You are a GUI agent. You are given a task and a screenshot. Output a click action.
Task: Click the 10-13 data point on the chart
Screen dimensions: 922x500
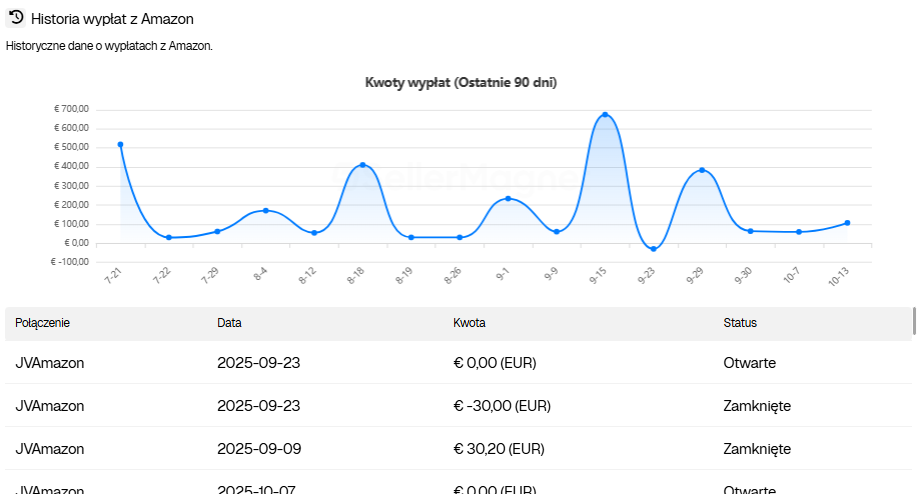pos(847,223)
